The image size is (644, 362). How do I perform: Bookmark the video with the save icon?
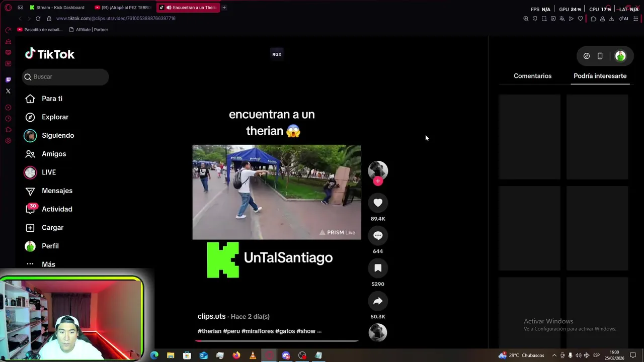(378, 268)
